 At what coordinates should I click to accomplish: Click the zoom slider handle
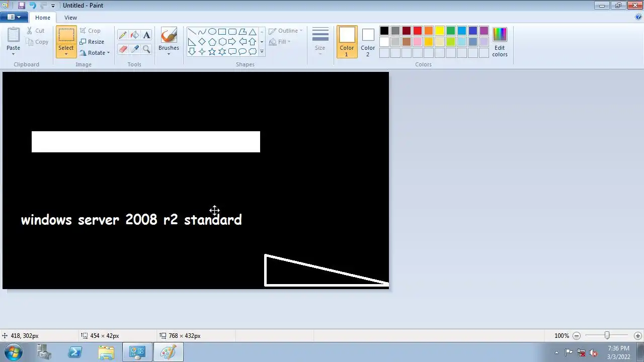607,335
